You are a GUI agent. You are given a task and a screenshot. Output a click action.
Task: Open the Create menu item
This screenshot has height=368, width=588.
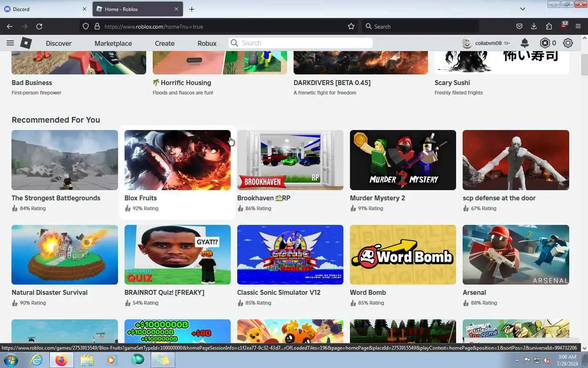[165, 43]
